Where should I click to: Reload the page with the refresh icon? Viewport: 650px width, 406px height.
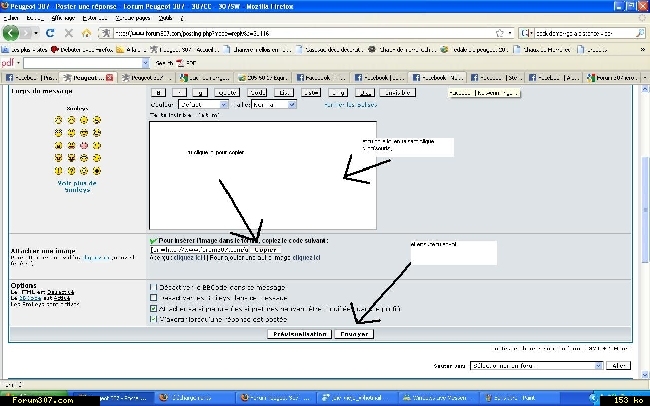click(x=50, y=33)
